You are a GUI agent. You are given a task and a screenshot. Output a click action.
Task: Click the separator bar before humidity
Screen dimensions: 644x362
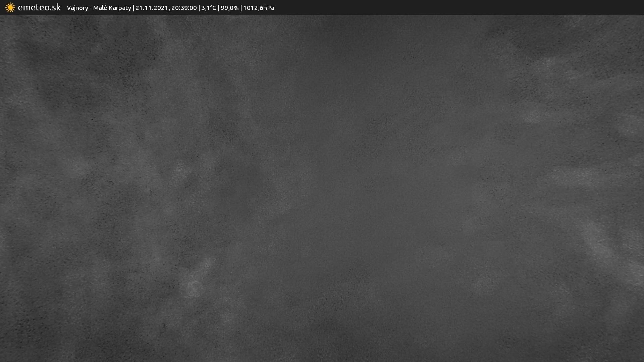[219, 8]
